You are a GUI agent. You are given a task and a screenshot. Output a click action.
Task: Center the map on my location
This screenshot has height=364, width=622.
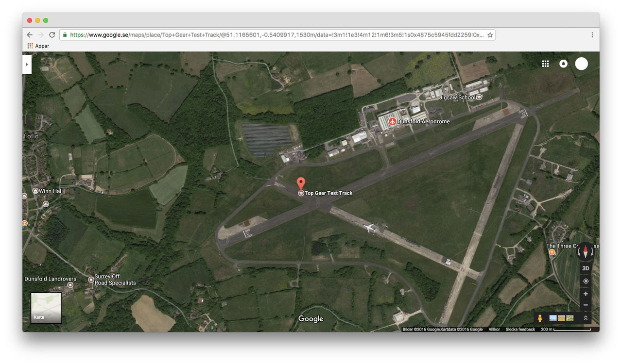(586, 281)
